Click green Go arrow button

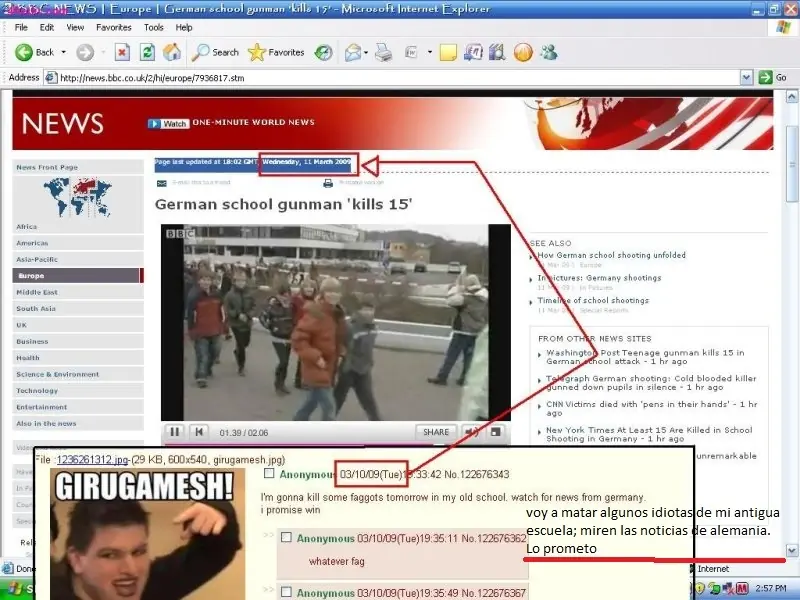[x=765, y=78]
